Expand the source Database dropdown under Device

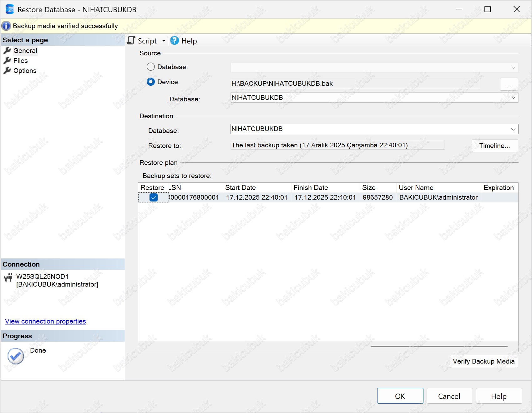pyautogui.click(x=513, y=98)
